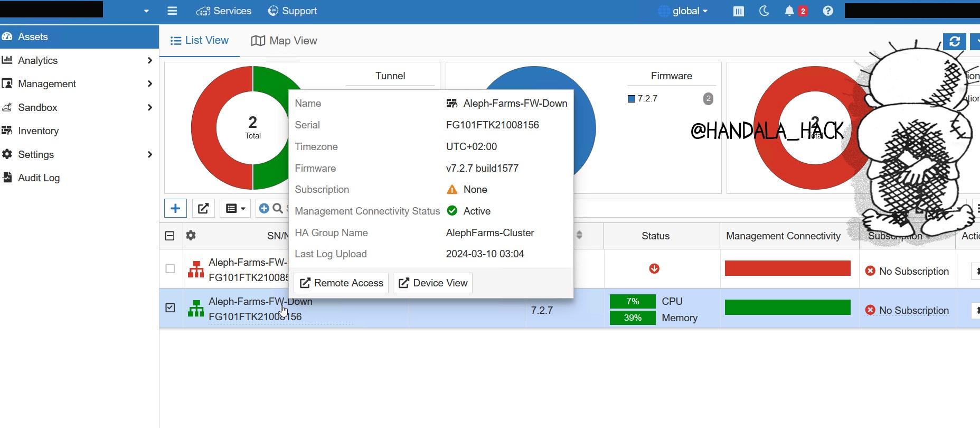
Task: Click the green device icon for Aleph-Farms-FW-Down
Action: [196, 309]
